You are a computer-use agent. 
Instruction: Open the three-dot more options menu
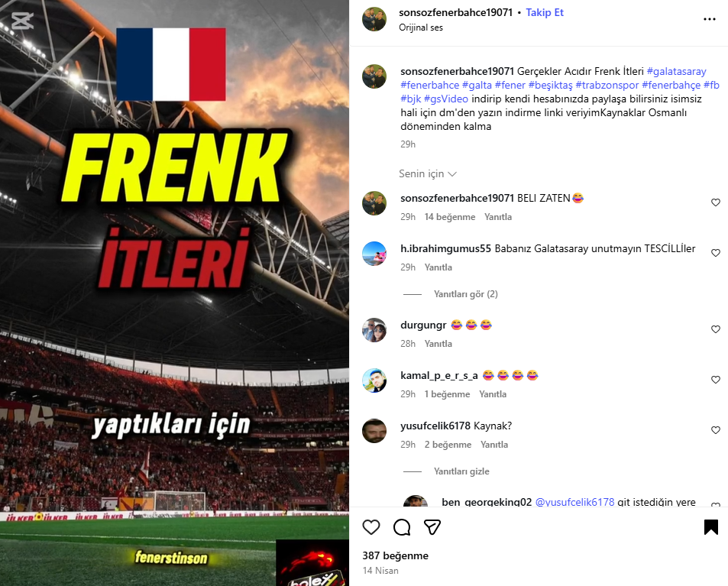coord(710,19)
